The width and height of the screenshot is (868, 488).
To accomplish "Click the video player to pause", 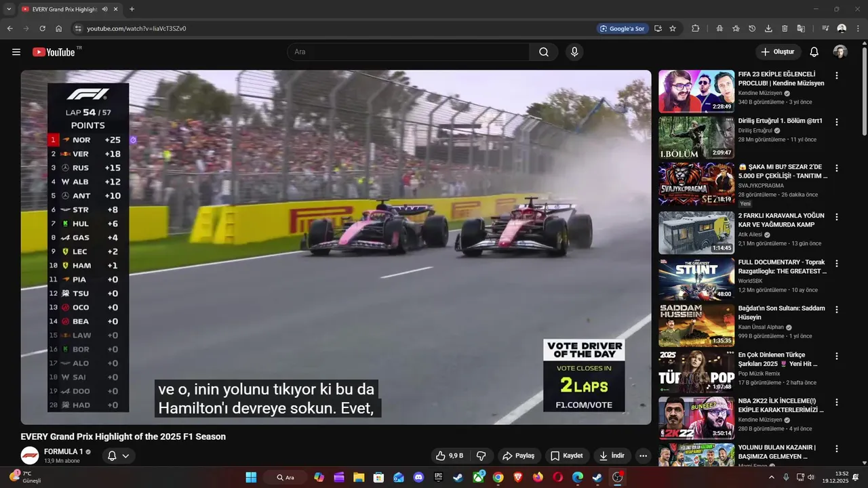I will point(336,247).
